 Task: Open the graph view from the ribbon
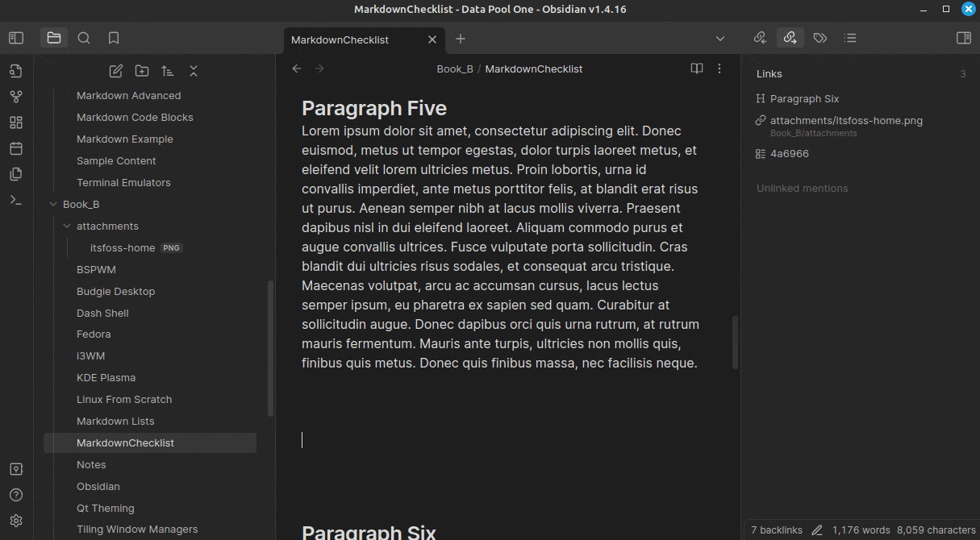pos(16,97)
